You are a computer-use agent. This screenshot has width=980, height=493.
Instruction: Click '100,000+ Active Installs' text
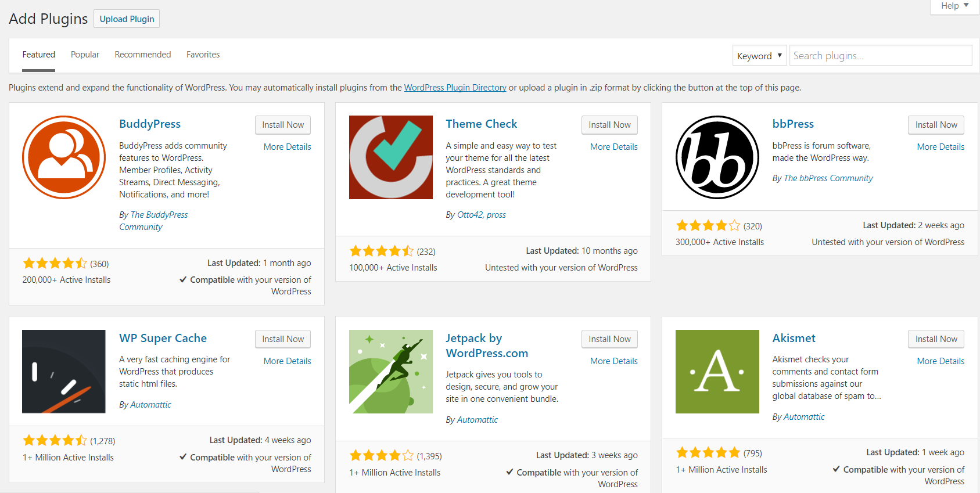tap(393, 268)
